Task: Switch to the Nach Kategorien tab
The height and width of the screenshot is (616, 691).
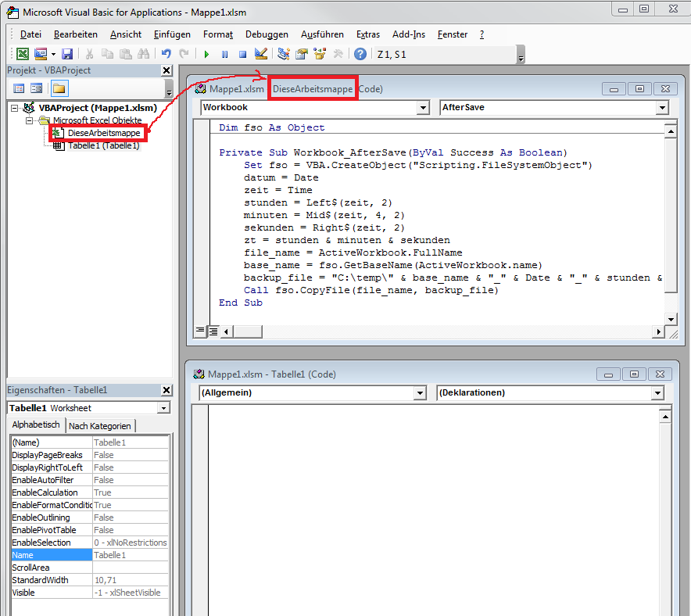Action: 100,426
